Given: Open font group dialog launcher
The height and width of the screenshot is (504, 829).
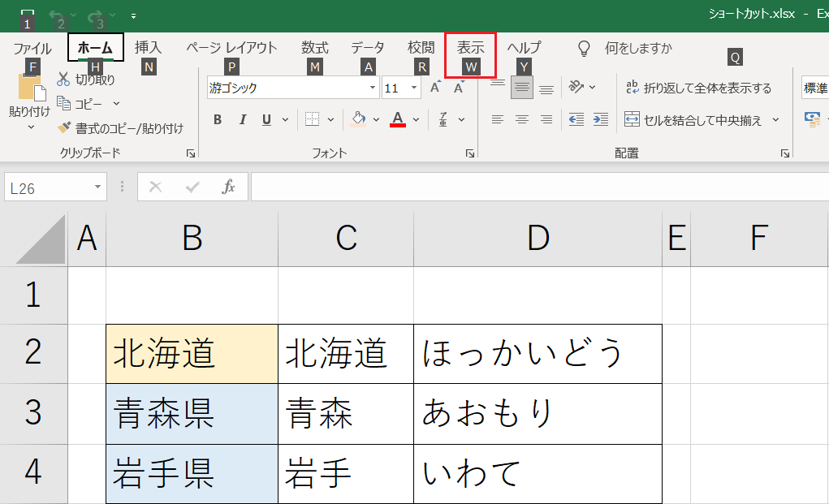Looking at the screenshot, I should (470, 153).
